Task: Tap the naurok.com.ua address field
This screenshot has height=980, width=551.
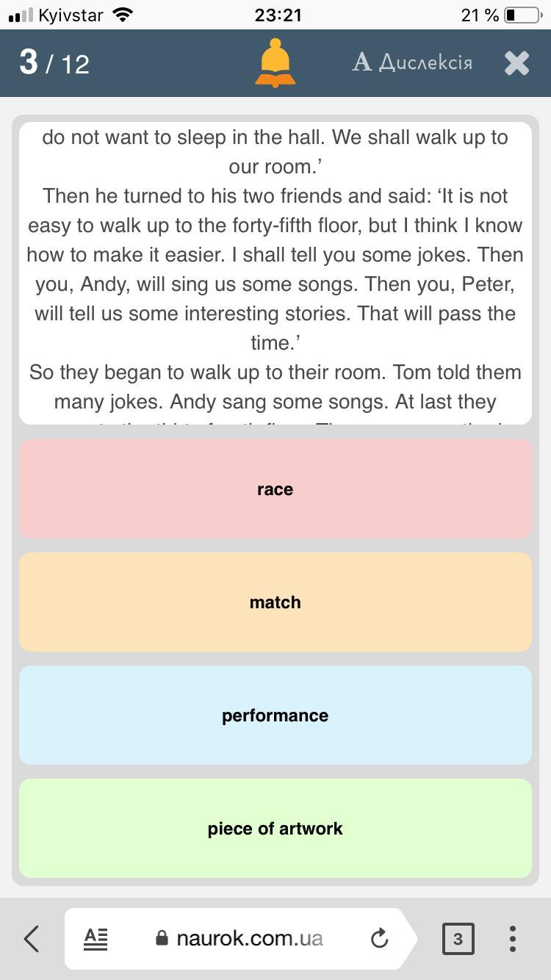Action: point(249,938)
